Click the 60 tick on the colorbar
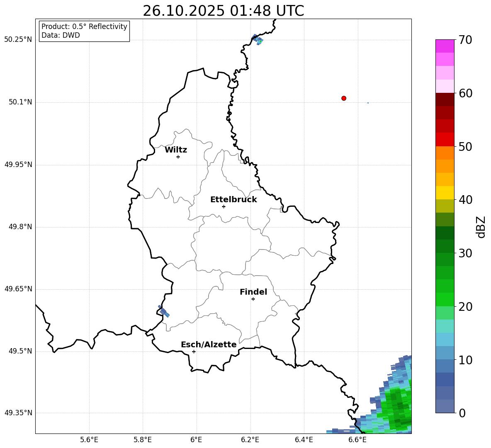This screenshot has height=448, width=491. point(465,93)
